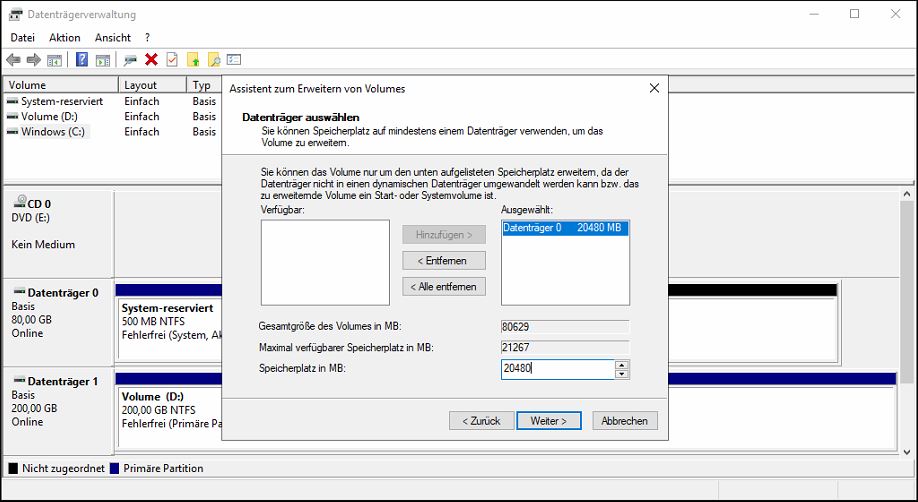Click scroll up arrow of disk pane
The width and height of the screenshot is (918, 502).
(907, 194)
